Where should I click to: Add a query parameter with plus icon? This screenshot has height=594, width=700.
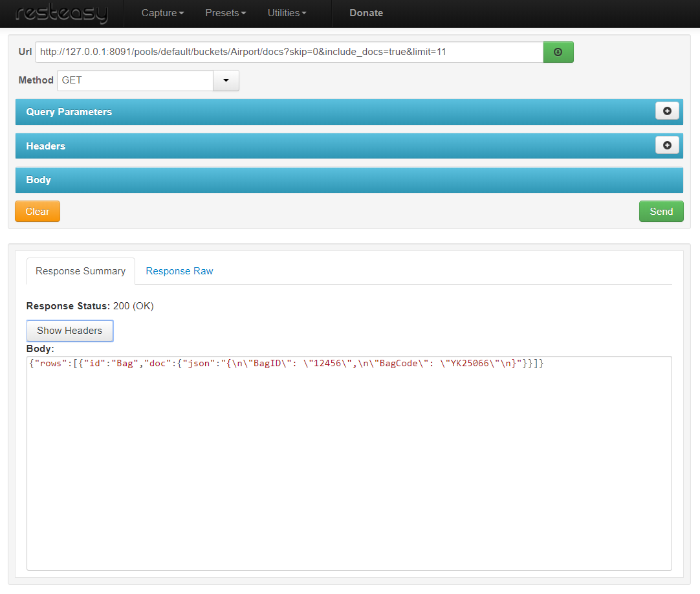click(x=667, y=111)
